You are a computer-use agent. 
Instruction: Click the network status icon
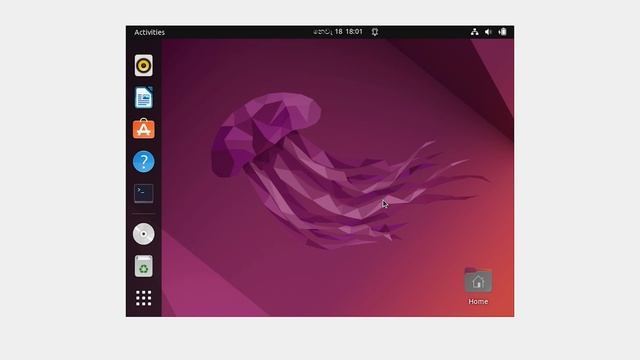point(474,32)
